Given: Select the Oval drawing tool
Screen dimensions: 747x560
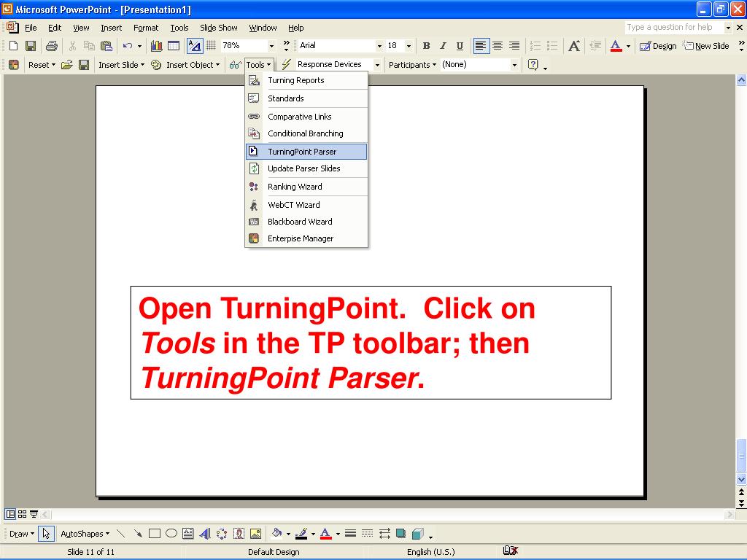Looking at the screenshot, I should (171, 534).
